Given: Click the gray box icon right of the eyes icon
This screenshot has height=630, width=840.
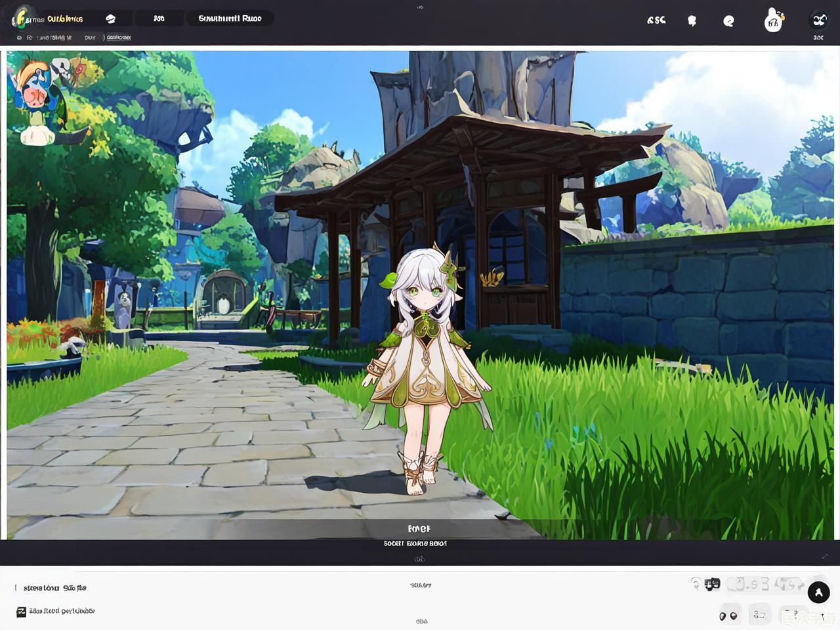Looking at the screenshot, I should [x=760, y=615].
